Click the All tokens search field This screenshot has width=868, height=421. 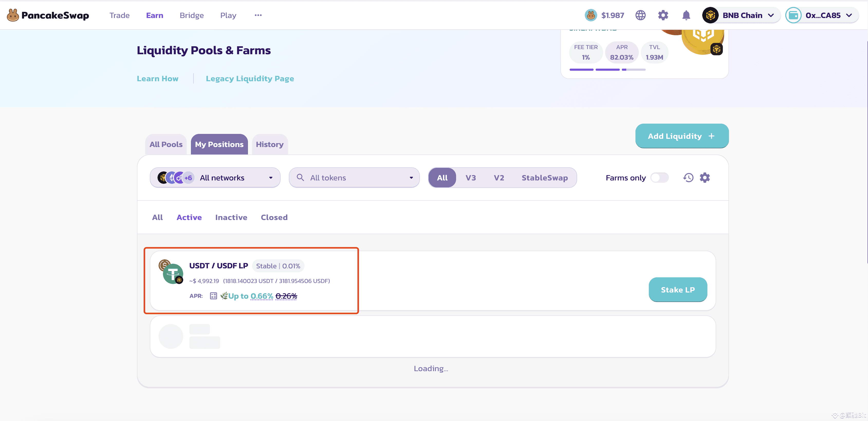[354, 178]
